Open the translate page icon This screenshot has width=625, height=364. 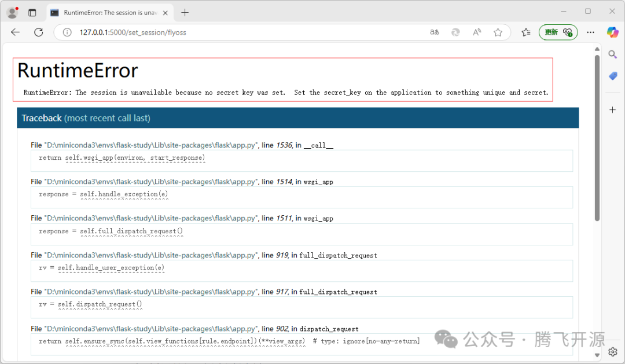(435, 32)
